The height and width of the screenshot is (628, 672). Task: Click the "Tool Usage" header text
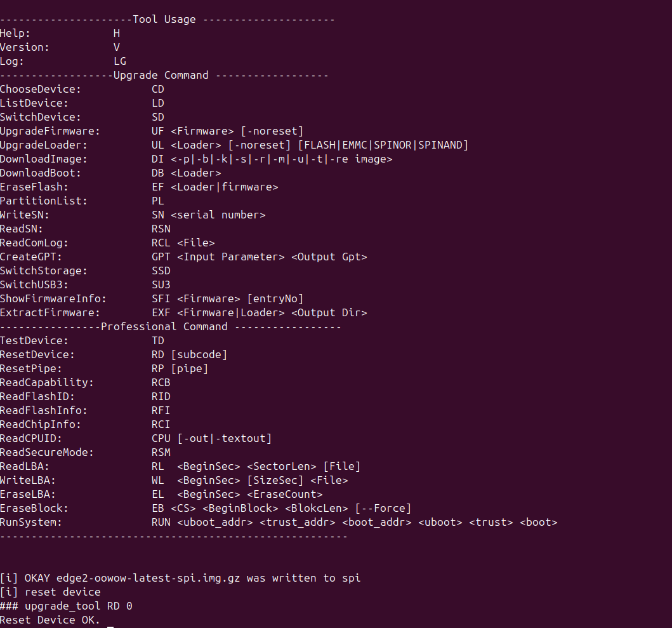[164, 19]
